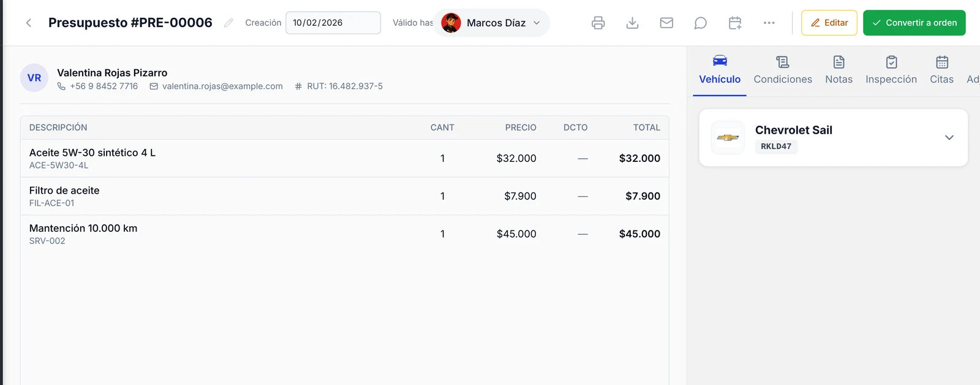
Task: Click the PRECIO column header
Action: (x=521, y=128)
